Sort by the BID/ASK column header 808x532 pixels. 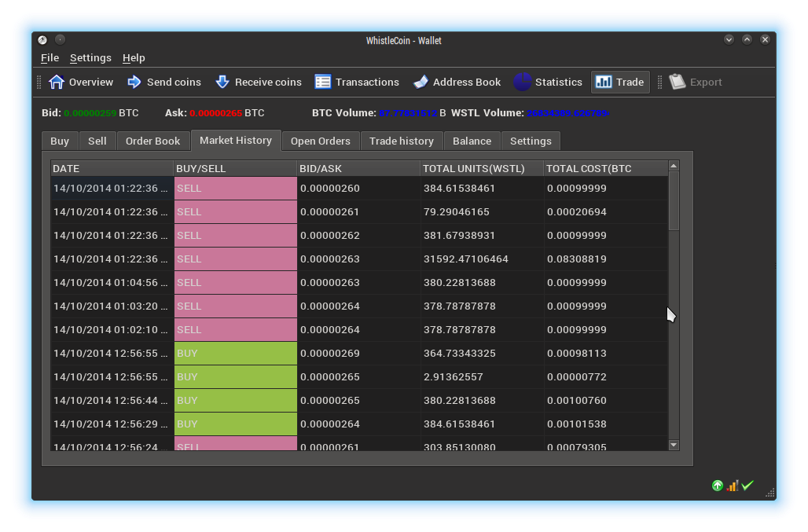click(x=358, y=168)
